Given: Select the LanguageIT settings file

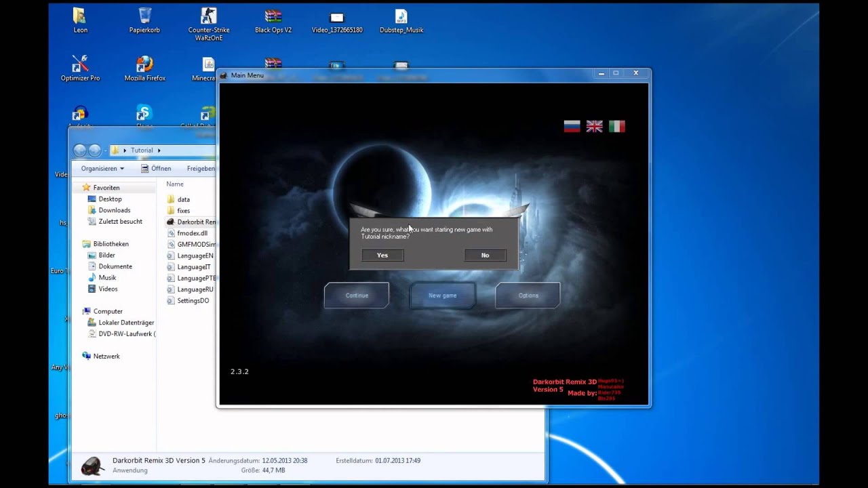Looking at the screenshot, I should coord(189,267).
